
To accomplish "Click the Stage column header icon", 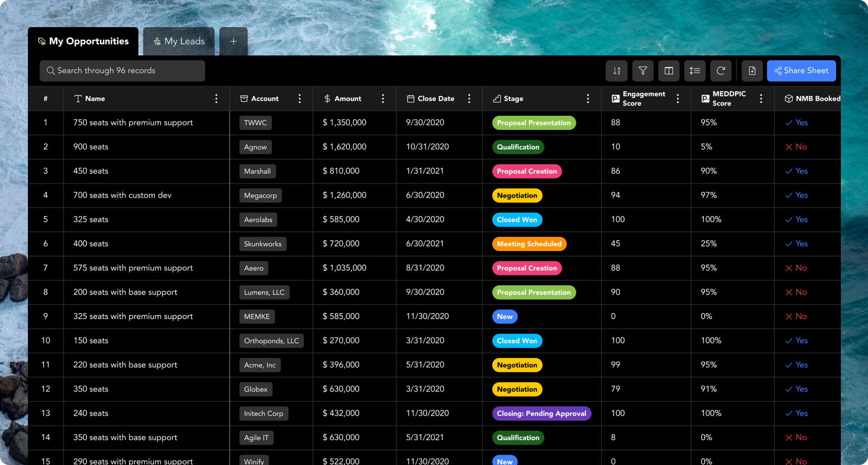I will (497, 99).
